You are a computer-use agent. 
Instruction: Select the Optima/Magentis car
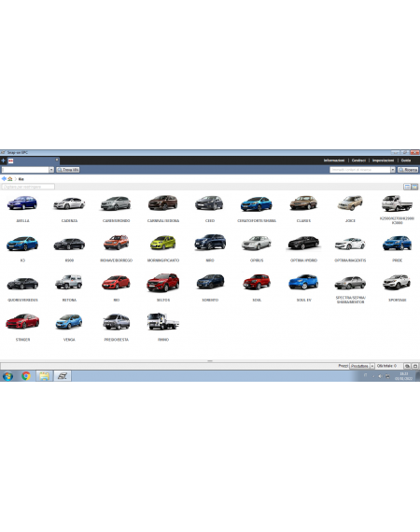(x=350, y=244)
